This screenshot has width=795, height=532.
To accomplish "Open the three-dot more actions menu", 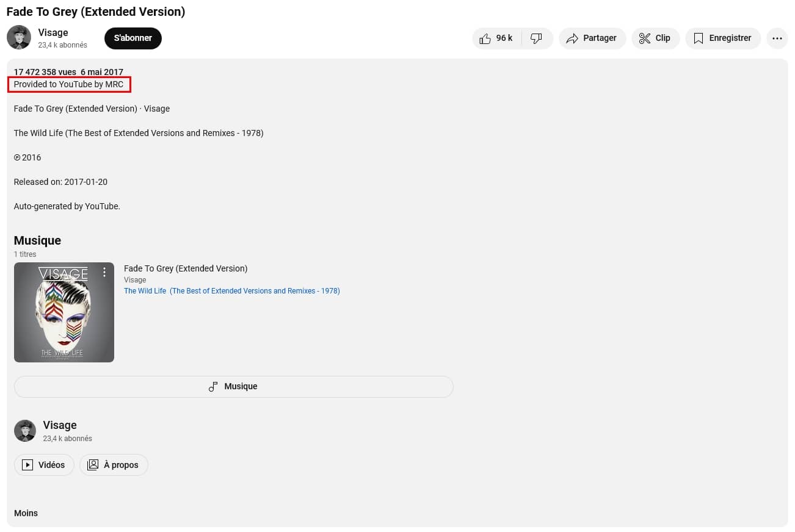I will 777,38.
